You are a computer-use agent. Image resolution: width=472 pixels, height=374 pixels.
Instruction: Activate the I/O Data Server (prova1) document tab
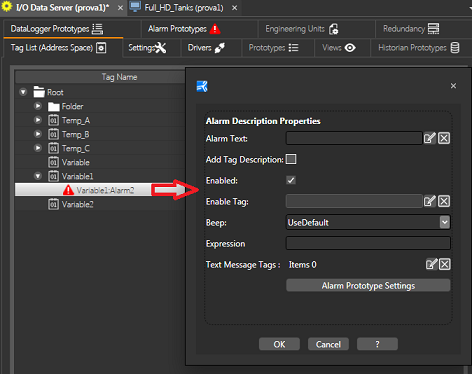coord(63,8)
